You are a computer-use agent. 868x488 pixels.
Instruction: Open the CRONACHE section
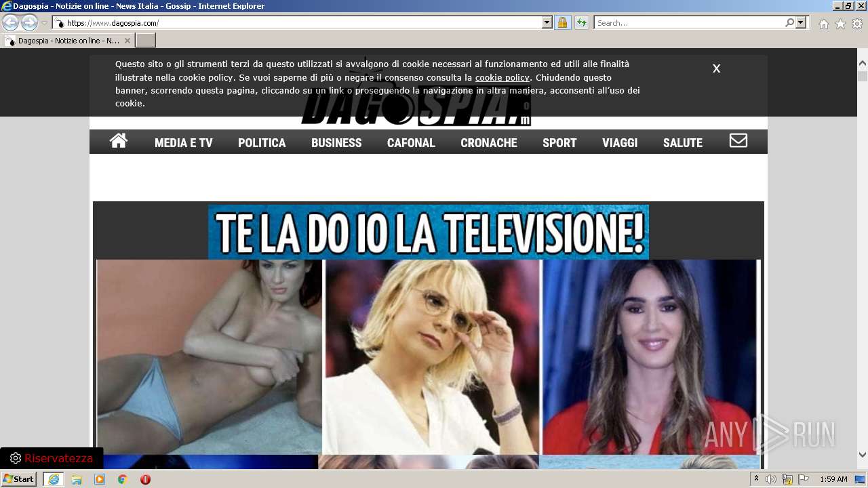tap(489, 143)
